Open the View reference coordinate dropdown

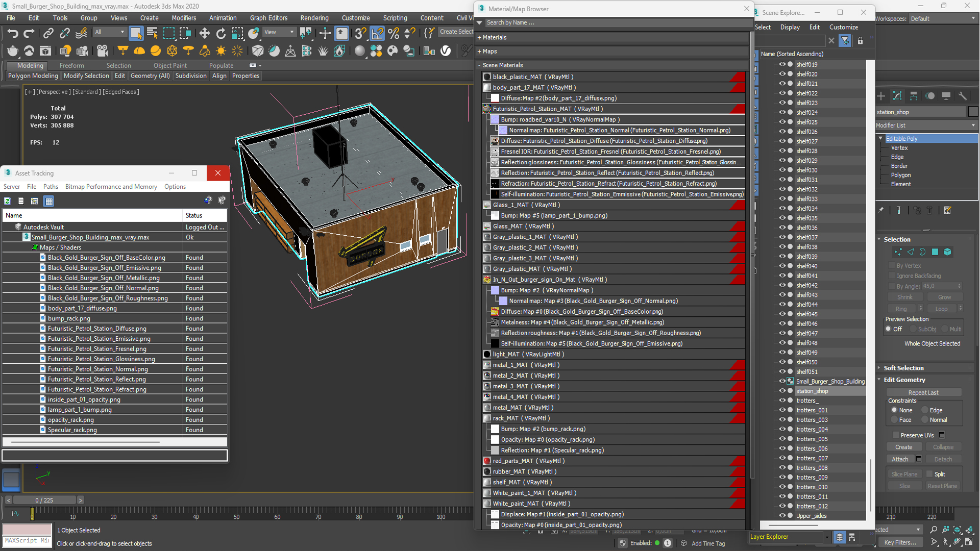(x=279, y=32)
